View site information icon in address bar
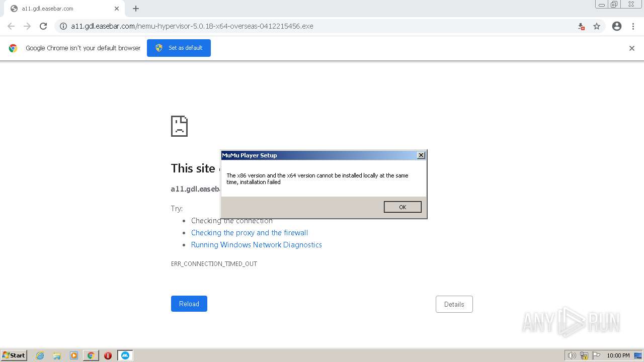This screenshot has width=644, height=362. [63, 26]
